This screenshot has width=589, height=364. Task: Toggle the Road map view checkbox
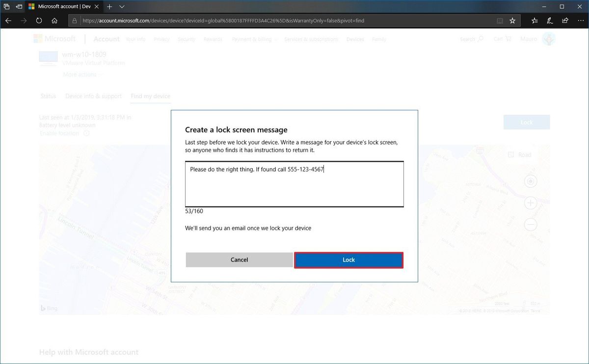[512, 155]
